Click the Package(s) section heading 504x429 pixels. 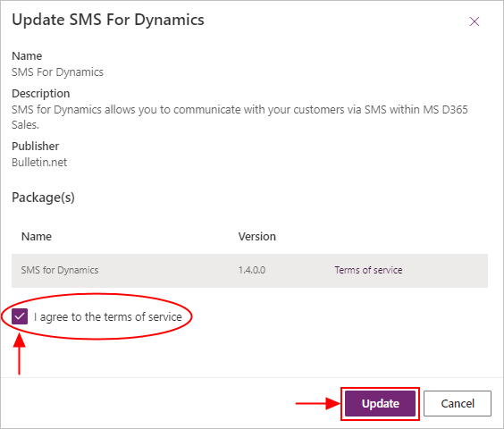tap(43, 198)
